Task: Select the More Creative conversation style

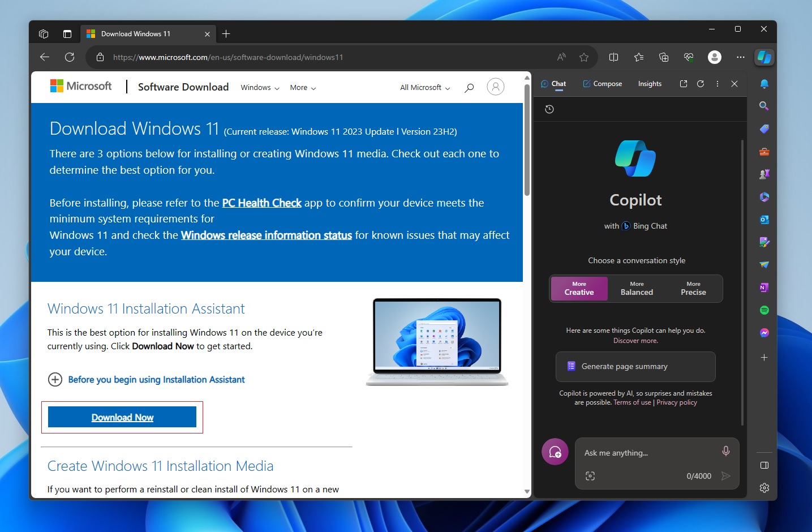Action: click(x=579, y=289)
